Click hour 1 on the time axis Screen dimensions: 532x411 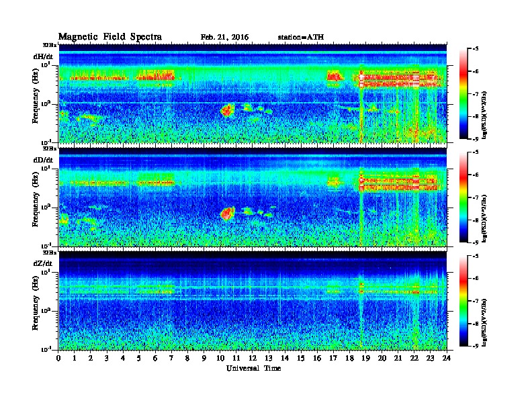tap(75, 359)
